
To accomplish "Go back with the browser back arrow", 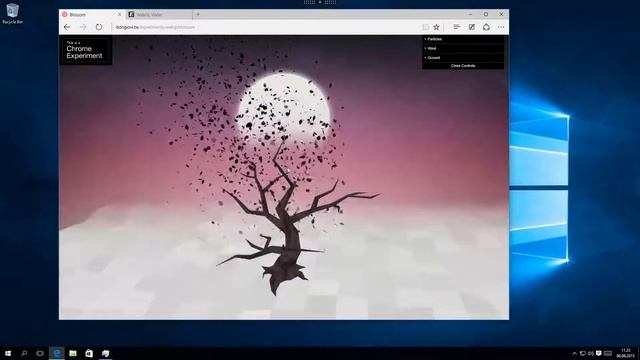I will coord(67,27).
